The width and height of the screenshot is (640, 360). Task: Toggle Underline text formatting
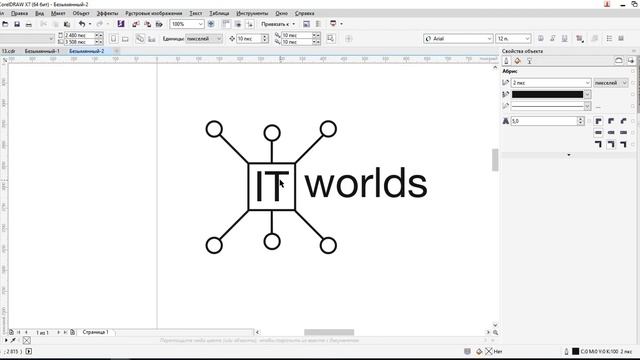(564, 39)
